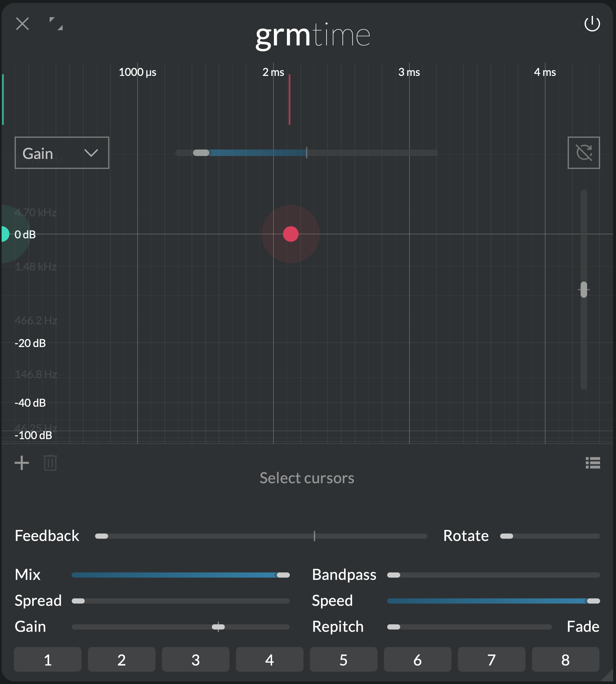Select the teal cursor at 0 dB

tap(5, 234)
